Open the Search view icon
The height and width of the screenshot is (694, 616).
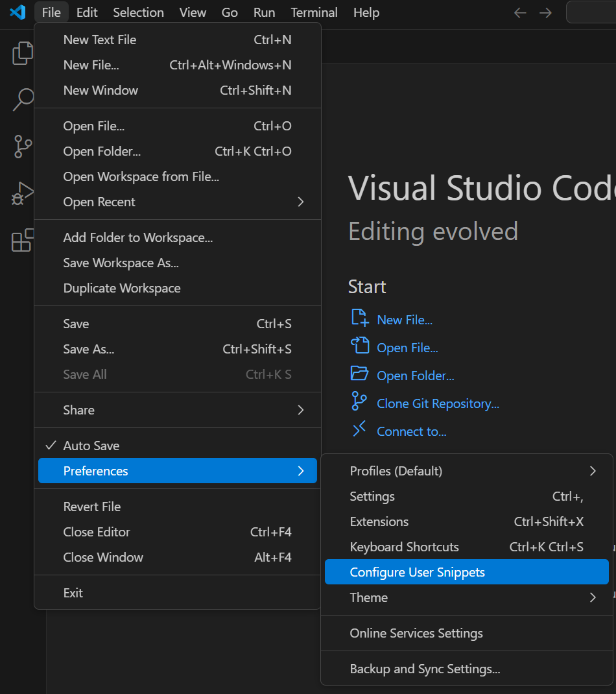pos(23,100)
